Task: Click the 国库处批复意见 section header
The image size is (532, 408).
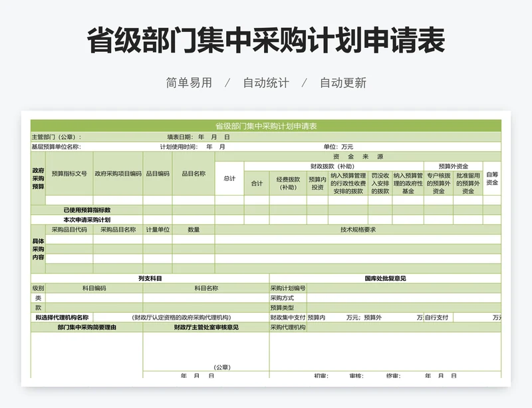Action: point(386,279)
